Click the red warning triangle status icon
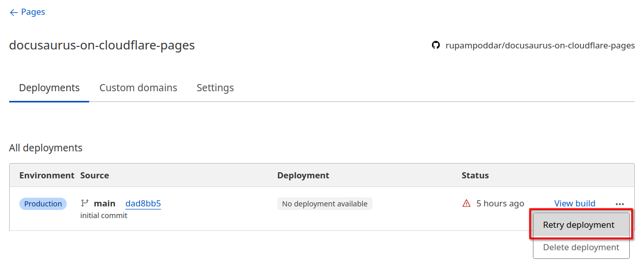Viewport: 644px width, 265px height. [466, 203]
